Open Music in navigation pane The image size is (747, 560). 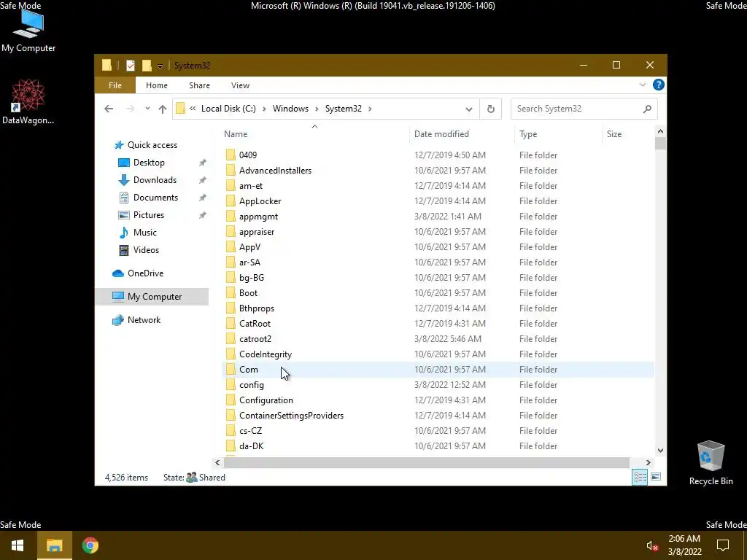tap(145, 233)
